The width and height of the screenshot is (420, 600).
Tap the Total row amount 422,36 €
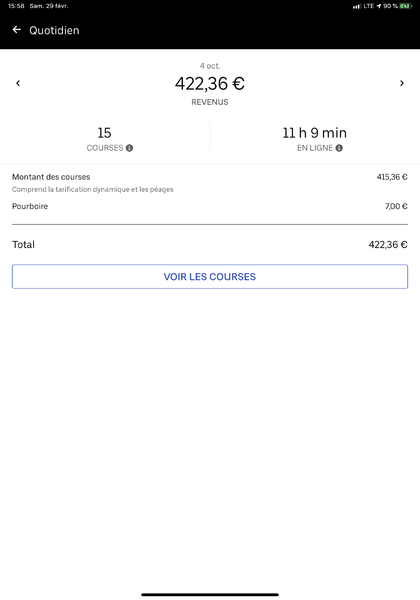tap(388, 245)
